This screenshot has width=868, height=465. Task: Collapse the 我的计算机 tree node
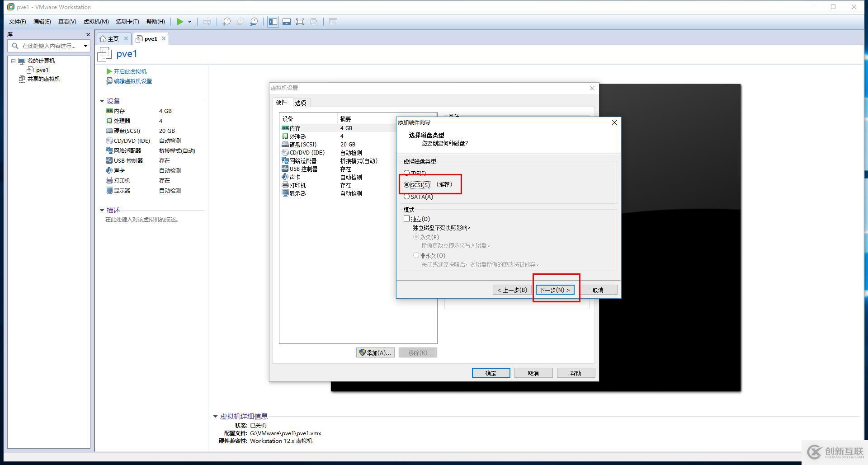pos(14,61)
